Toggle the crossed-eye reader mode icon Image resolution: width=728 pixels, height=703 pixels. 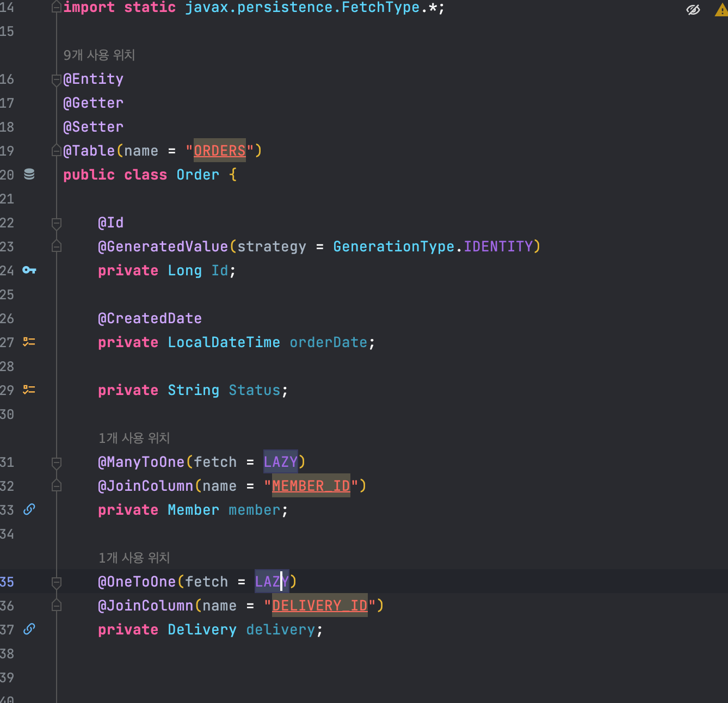click(693, 9)
